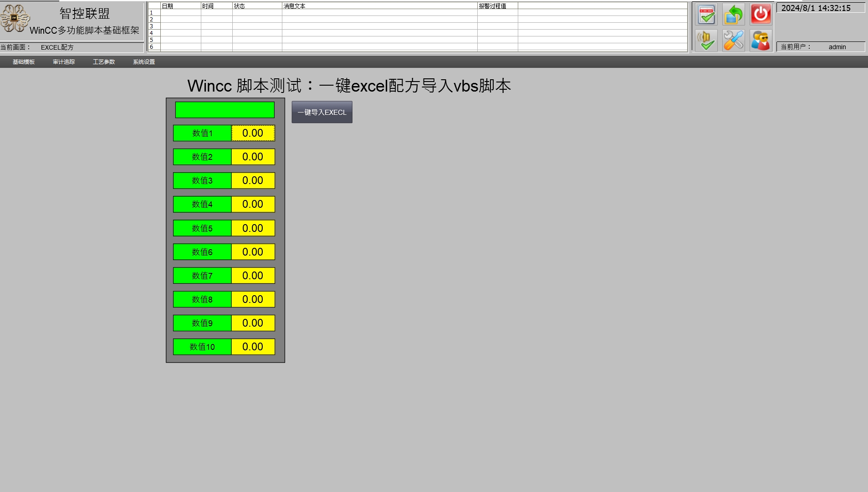This screenshot has height=492, width=868.
Task: Click the red power exit icon
Action: (760, 14)
